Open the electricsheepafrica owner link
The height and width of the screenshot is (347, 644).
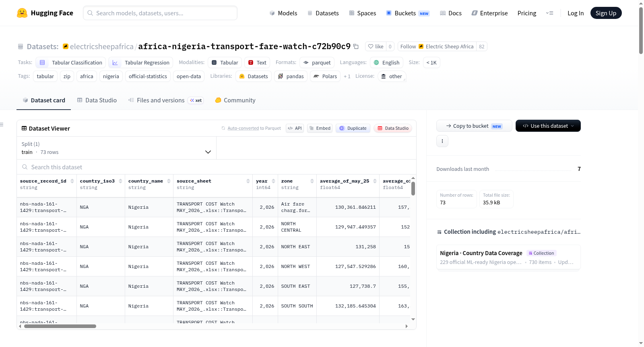[102, 46]
